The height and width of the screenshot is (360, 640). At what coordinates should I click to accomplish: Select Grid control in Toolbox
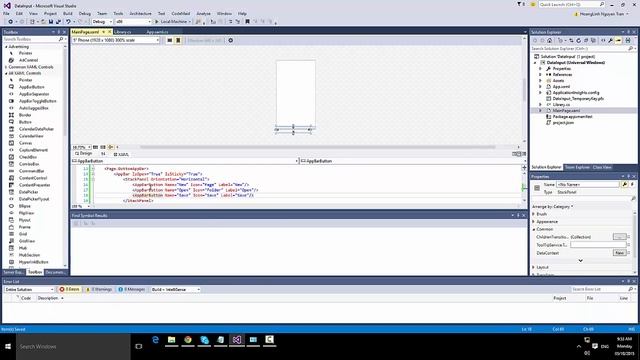(23, 234)
